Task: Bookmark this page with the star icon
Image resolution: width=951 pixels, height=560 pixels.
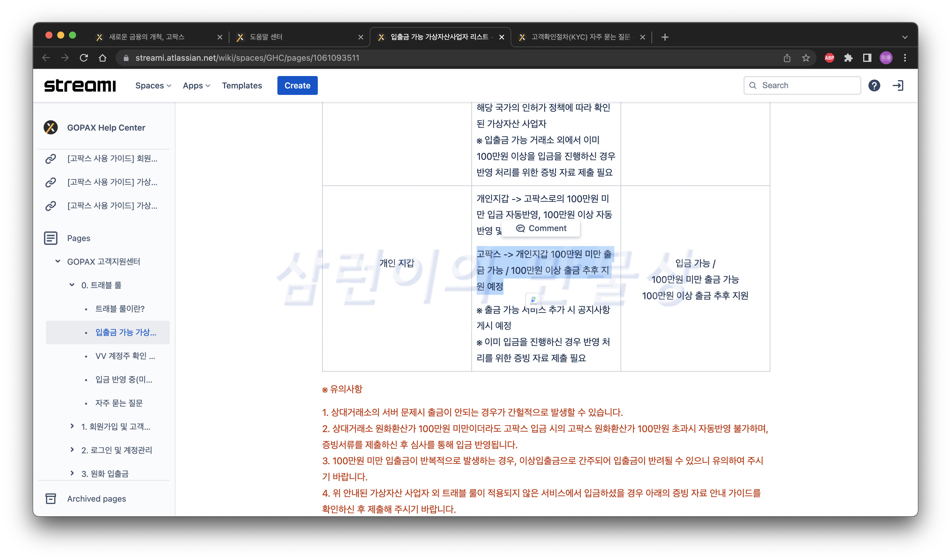Action: point(806,58)
